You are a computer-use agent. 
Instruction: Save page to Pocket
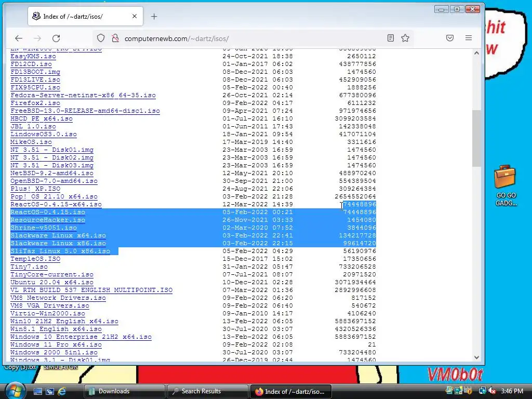(450, 38)
